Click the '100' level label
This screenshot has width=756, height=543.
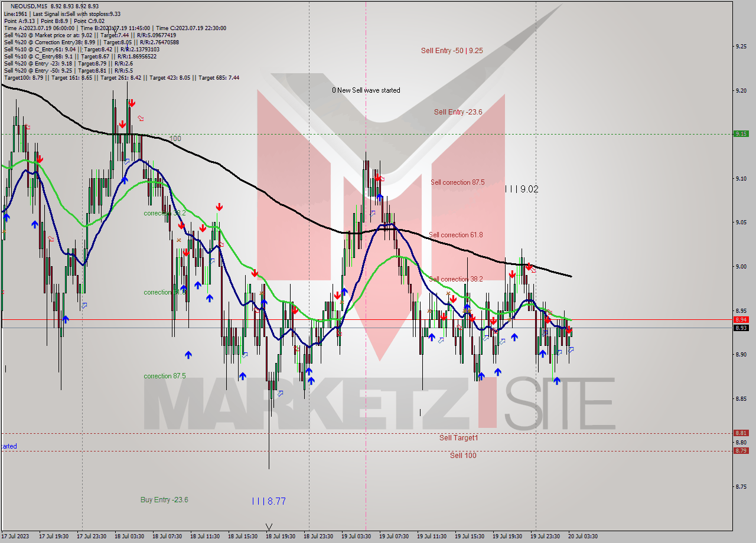(175, 139)
